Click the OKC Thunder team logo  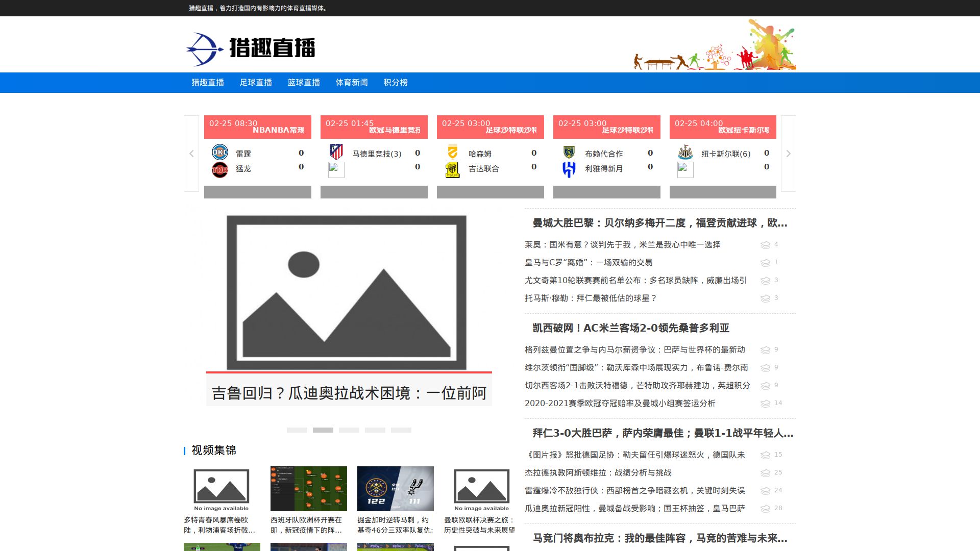220,152
